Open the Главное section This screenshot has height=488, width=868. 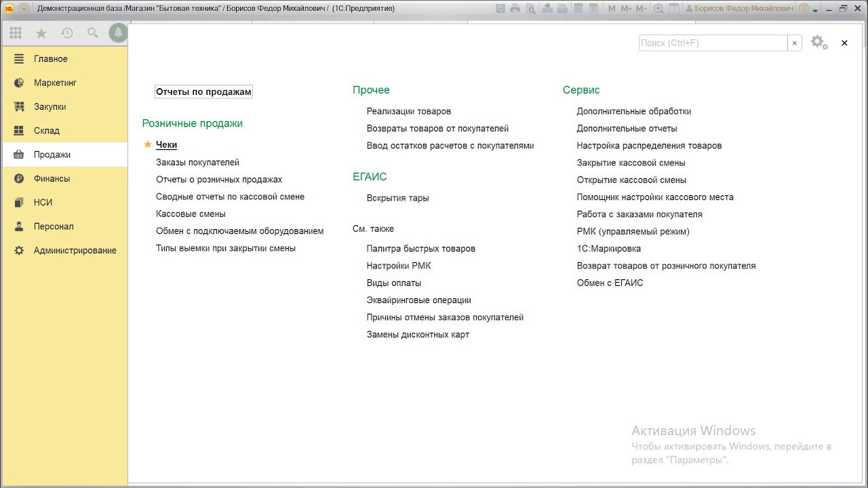click(x=64, y=59)
